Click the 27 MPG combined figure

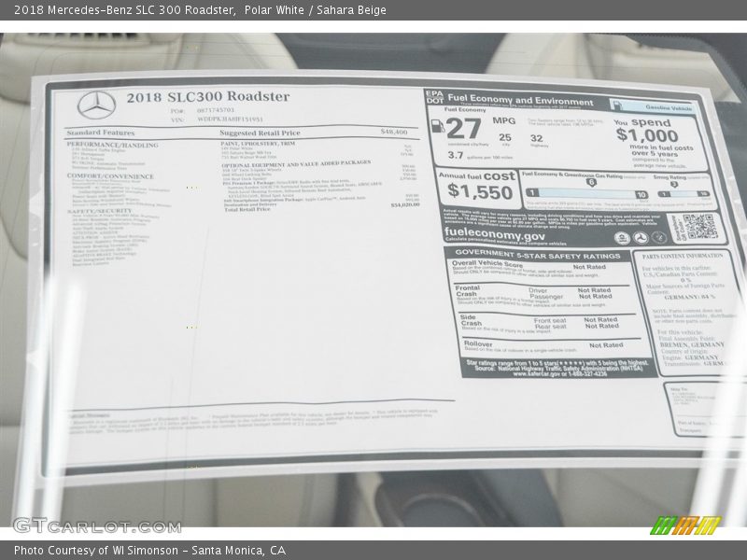463,128
